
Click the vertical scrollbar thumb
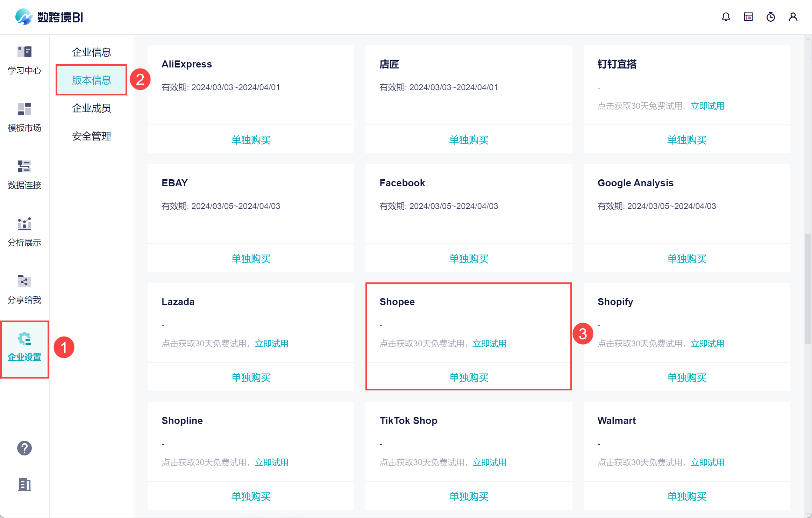point(808,289)
